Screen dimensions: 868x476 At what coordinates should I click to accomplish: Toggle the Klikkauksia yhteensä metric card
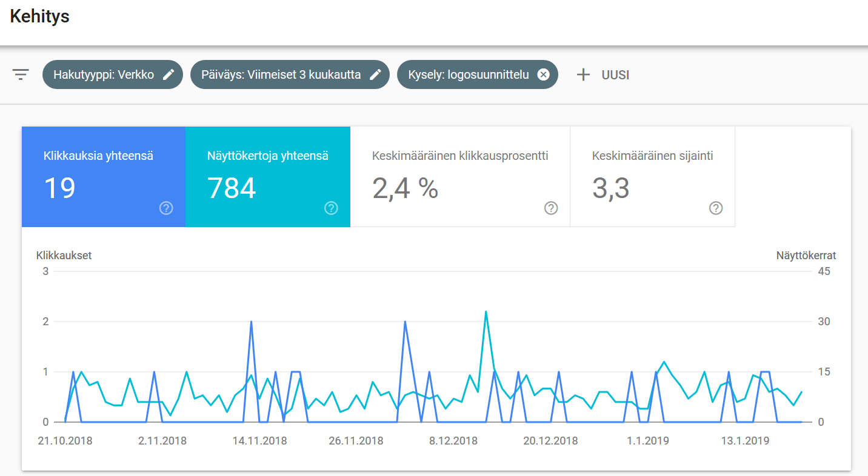click(x=104, y=177)
